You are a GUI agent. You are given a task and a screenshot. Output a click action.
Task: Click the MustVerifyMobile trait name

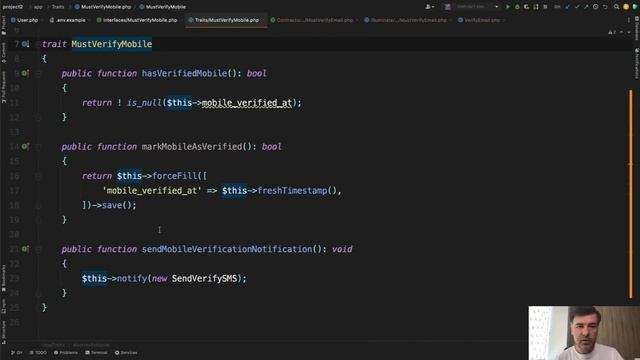pyautogui.click(x=111, y=44)
